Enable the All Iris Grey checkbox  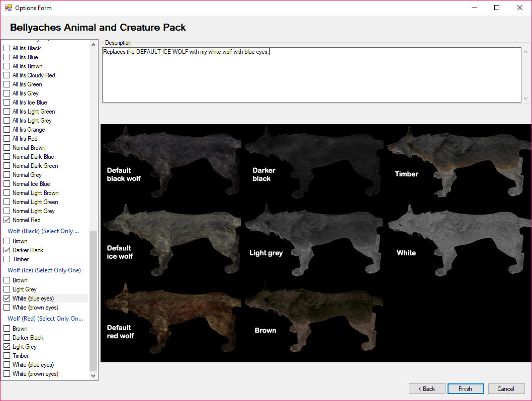(x=7, y=93)
